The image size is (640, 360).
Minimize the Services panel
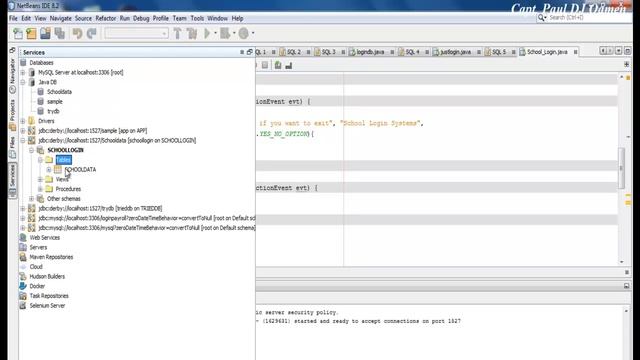pyautogui.click(x=242, y=52)
